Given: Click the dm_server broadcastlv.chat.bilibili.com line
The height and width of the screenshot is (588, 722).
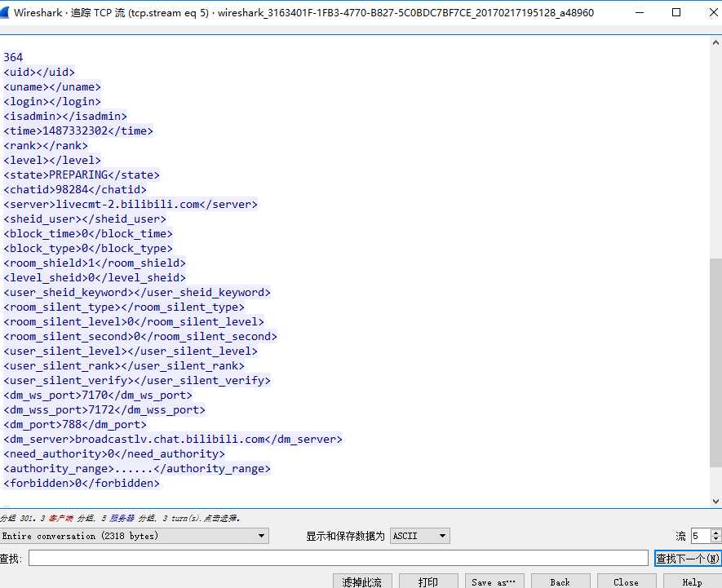Looking at the screenshot, I should tap(173, 440).
